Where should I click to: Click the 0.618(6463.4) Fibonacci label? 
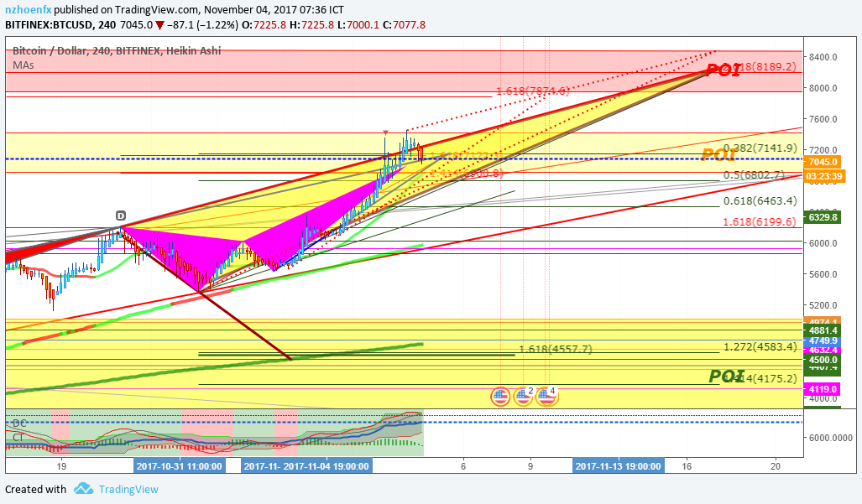[760, 201]
